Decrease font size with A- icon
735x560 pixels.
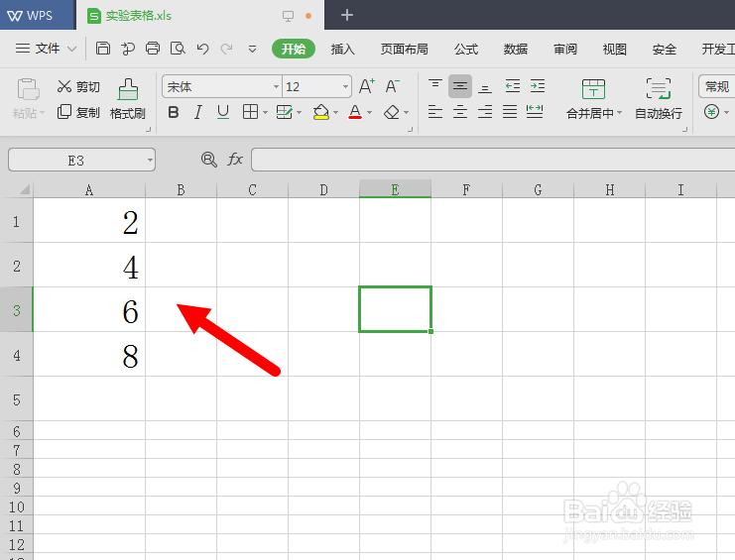[x=393, y=86]
